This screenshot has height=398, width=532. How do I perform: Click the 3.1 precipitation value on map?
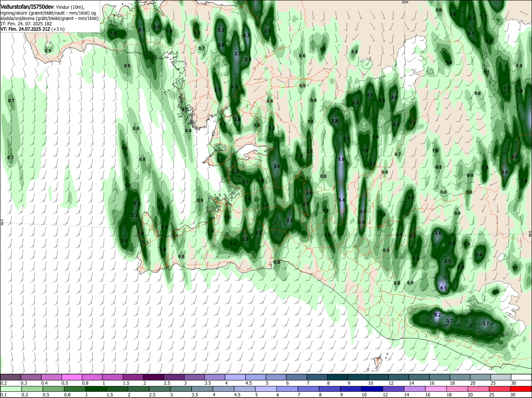coord(141,29)
